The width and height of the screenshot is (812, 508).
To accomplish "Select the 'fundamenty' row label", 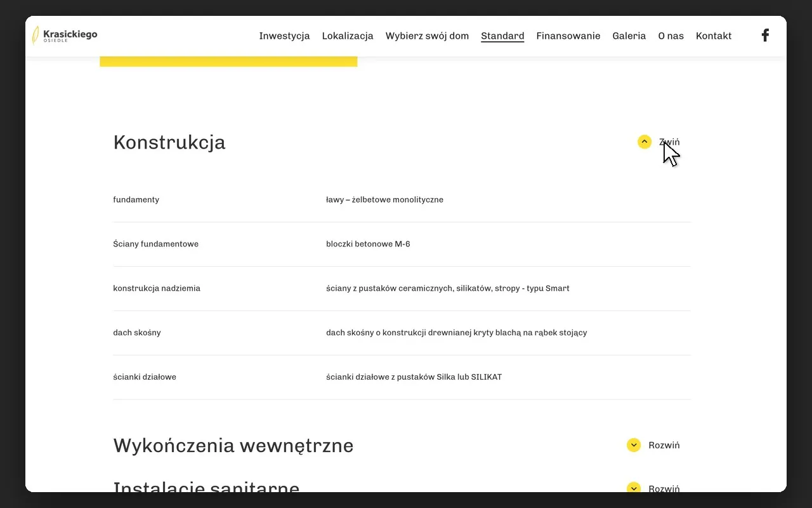I will [x=136, y=199].
